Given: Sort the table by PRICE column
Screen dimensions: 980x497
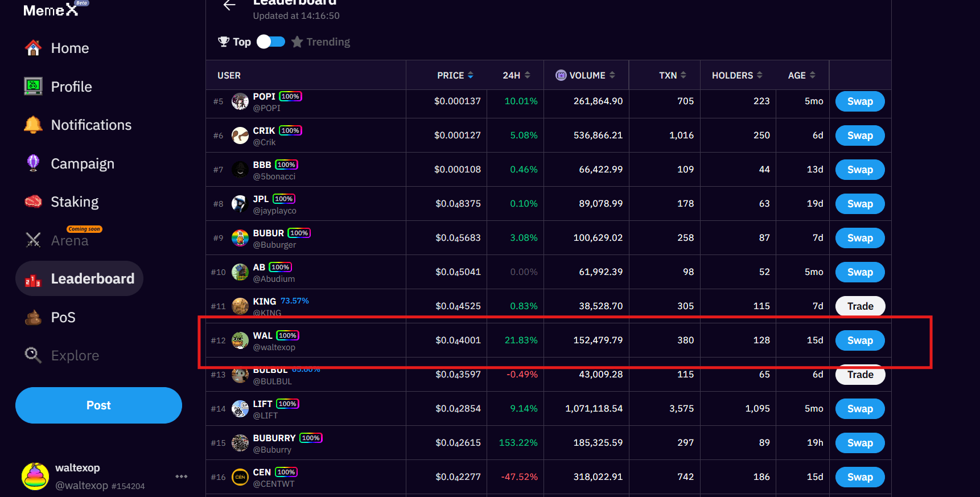Looking at the screenshot, I should click(x=455, y=75).
